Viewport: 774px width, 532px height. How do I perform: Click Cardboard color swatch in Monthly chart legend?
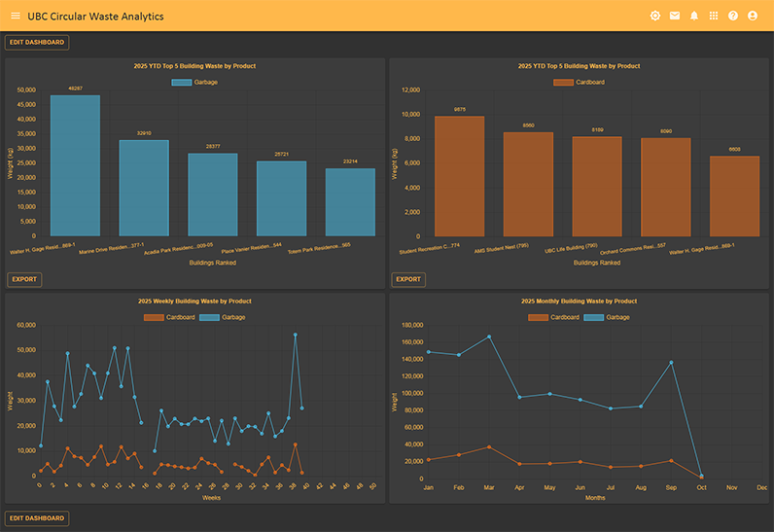tap(542, 318)
